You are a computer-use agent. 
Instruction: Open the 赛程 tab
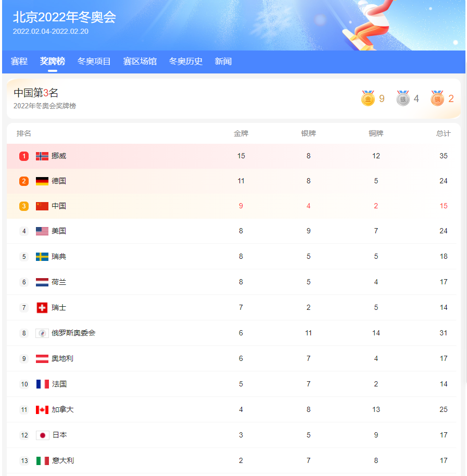19,61
